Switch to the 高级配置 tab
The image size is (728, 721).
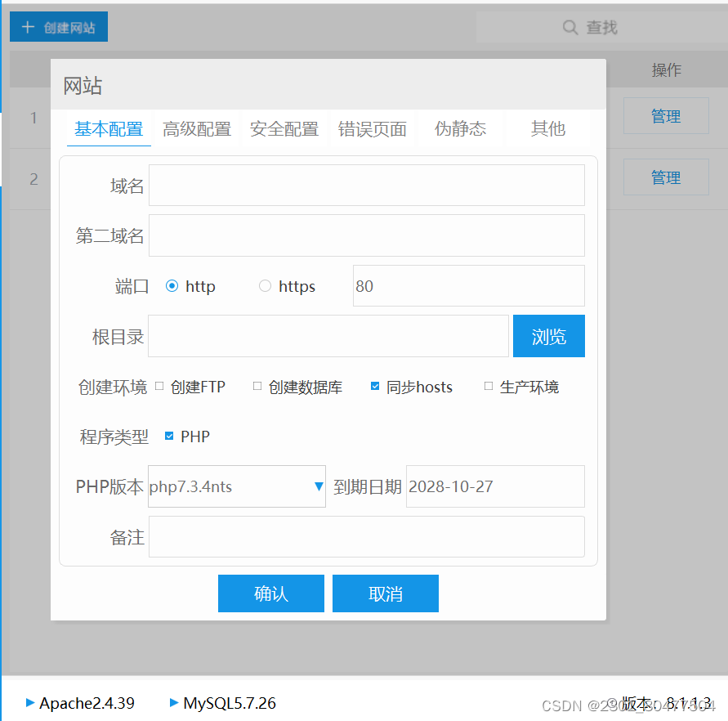[197, 128]
